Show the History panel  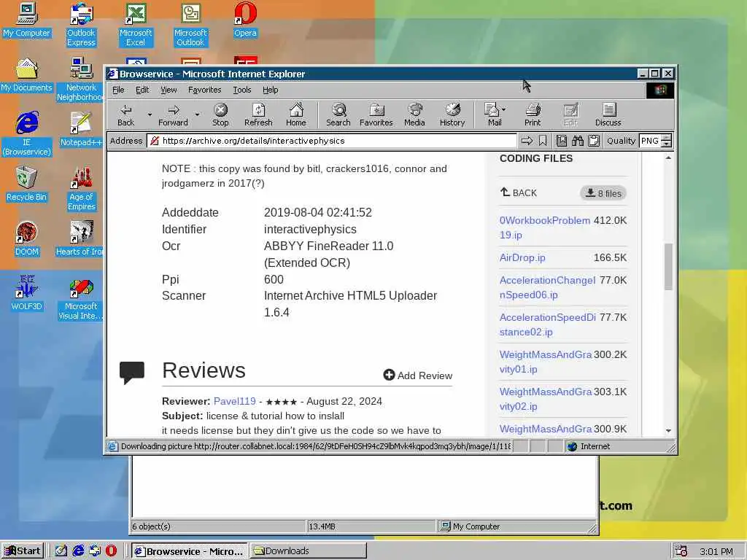(452, 115)
